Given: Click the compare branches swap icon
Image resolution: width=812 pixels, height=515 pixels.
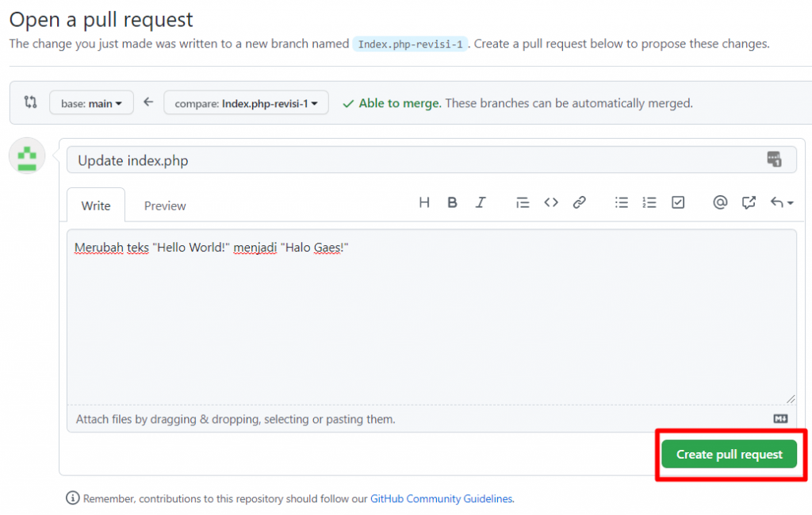Looking at the screenshot, I should click(31, 102).
